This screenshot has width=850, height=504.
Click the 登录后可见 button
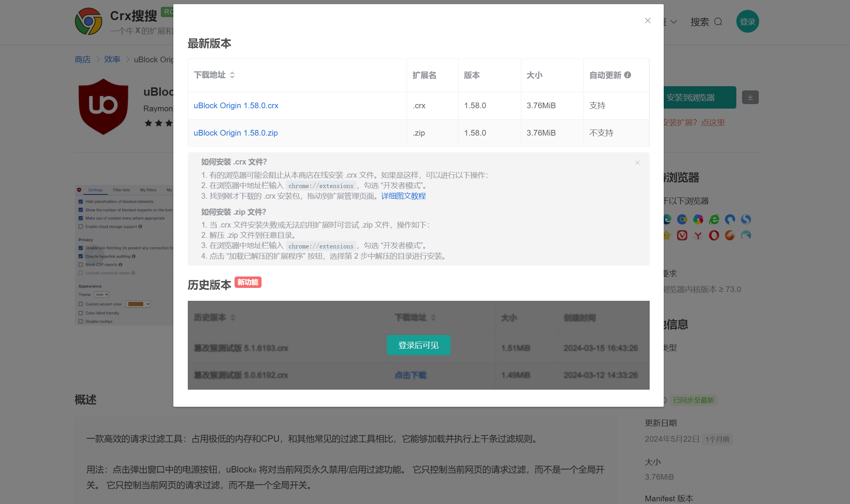418,345
